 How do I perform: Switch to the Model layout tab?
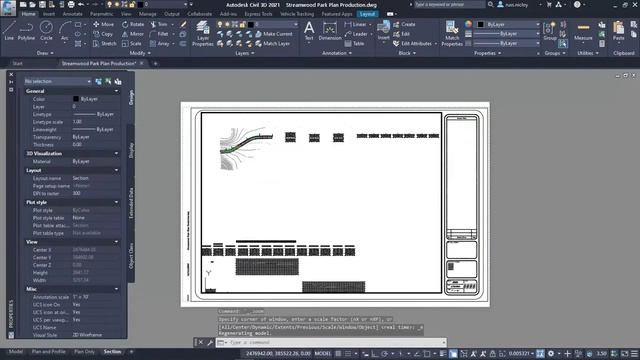(16, 351)
